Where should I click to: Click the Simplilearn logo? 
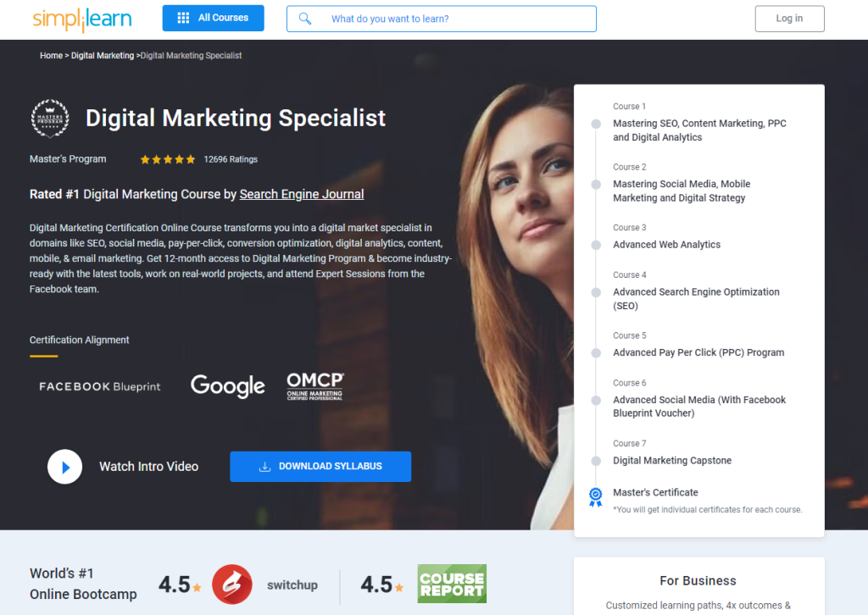click(81, 18)
